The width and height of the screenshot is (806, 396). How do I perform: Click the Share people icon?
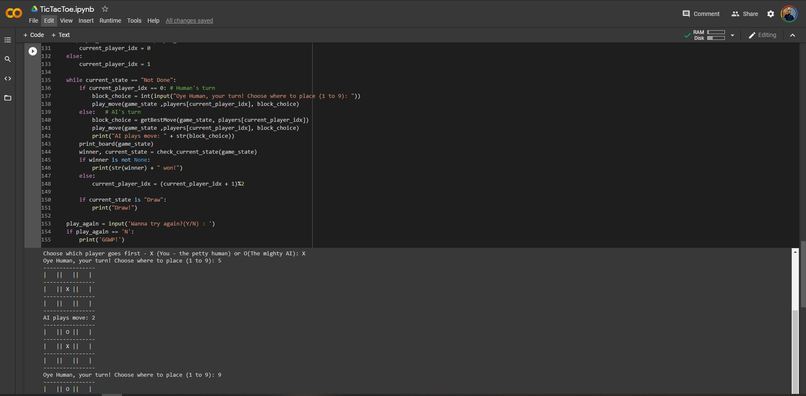735,14
